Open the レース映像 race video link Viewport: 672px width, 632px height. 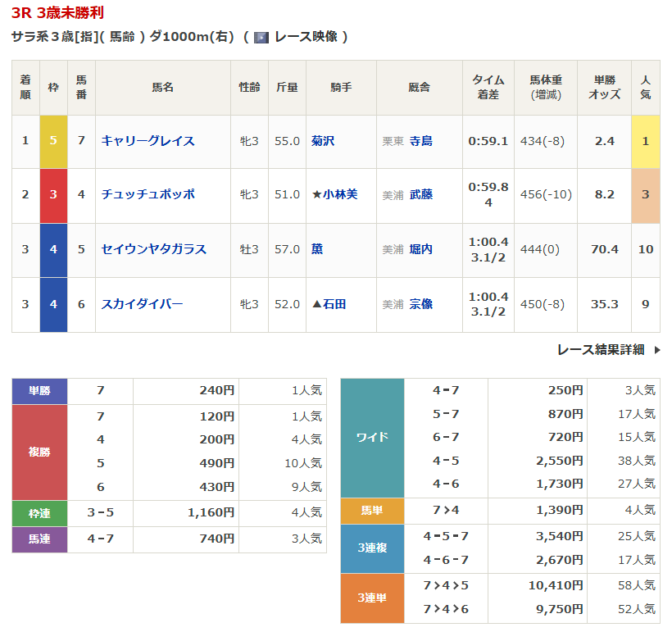coord(305,37)
